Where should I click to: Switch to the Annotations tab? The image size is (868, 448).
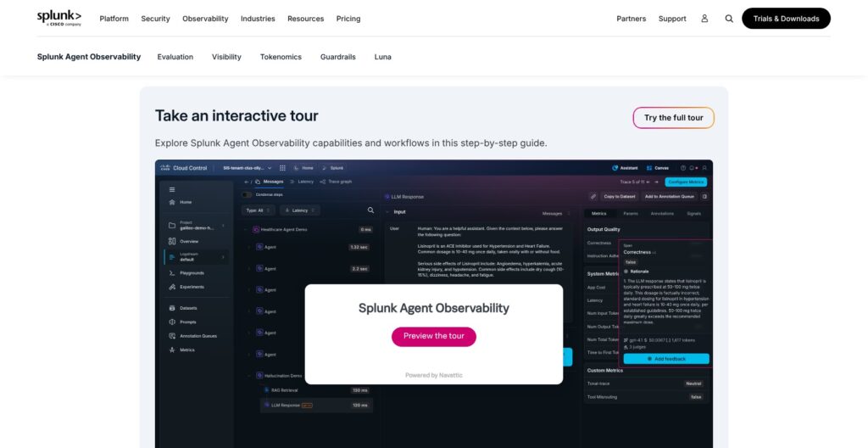click(x=662, y=214)
